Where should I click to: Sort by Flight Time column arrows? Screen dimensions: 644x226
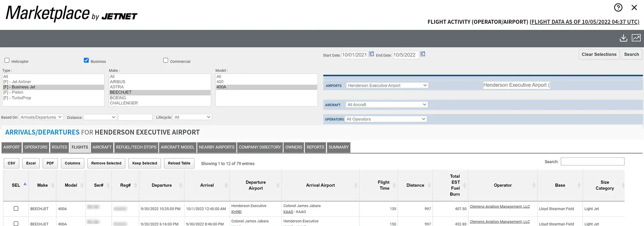(394, 185)
